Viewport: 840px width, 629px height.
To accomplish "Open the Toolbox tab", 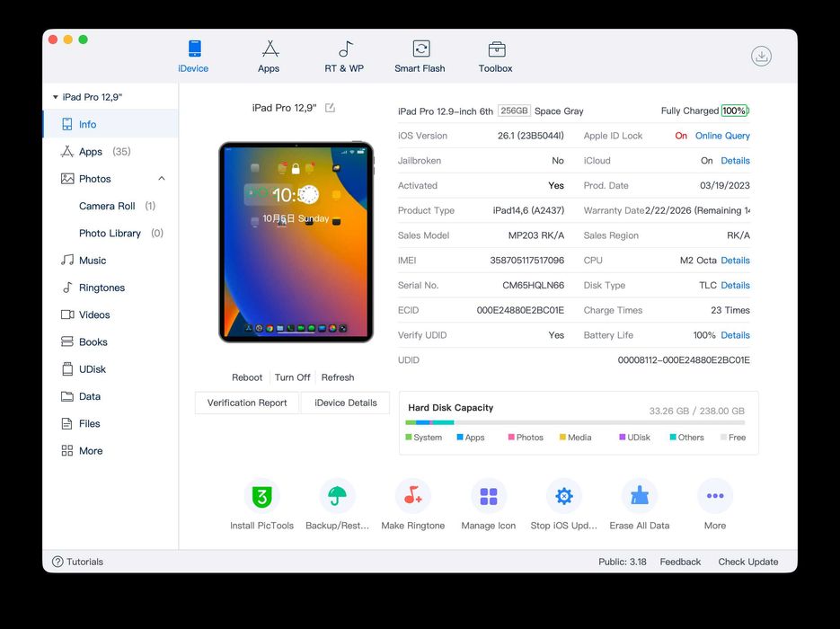I will 496,57.
